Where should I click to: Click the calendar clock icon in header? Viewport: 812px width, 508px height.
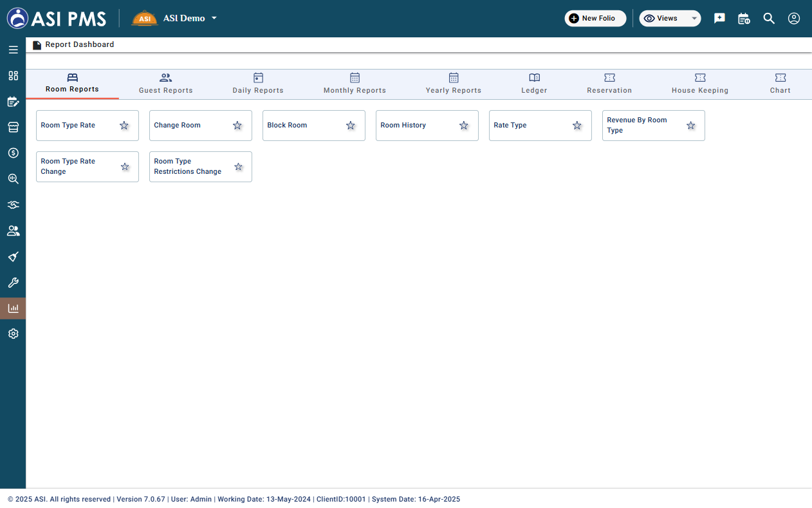(744, 19)
